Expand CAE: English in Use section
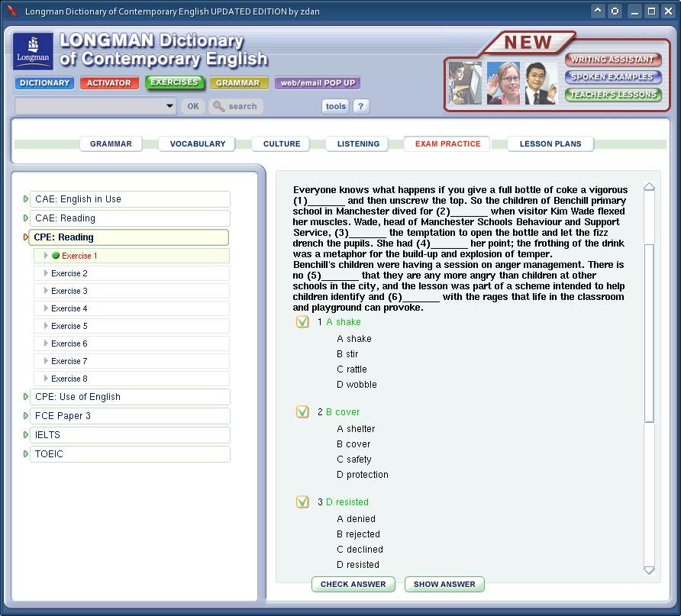681x616 pixels. (x=130, y=199)
